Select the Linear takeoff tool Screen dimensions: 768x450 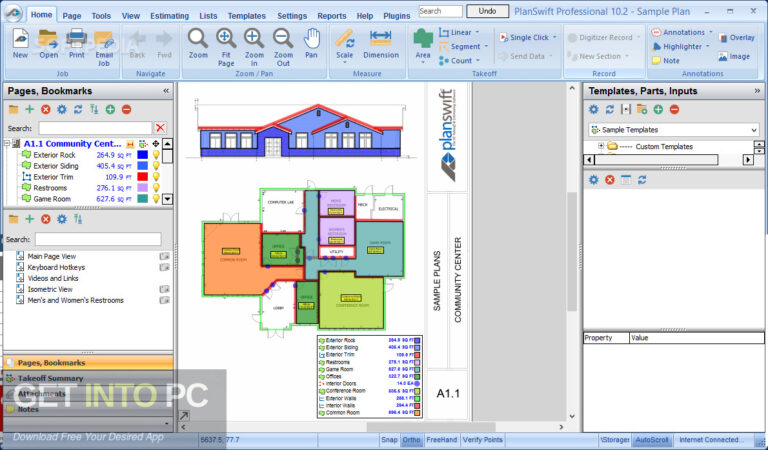[x=456, y=32]
